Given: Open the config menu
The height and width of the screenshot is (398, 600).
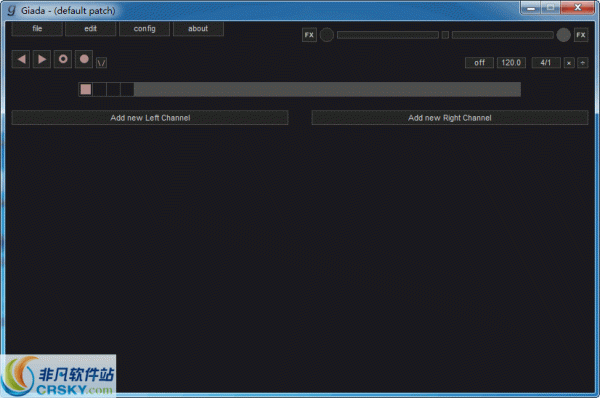Looking at the screenshot, I should pyautogui.click(x=144, y=29).
